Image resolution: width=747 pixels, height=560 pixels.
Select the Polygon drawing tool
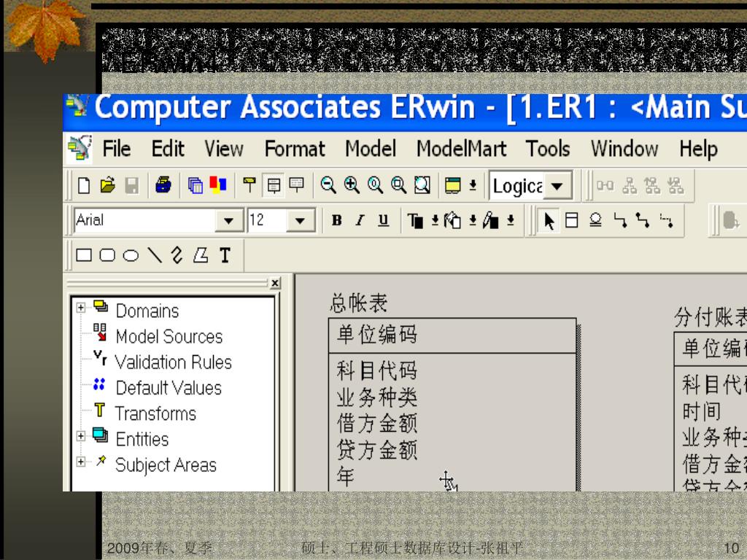(201, 255)
